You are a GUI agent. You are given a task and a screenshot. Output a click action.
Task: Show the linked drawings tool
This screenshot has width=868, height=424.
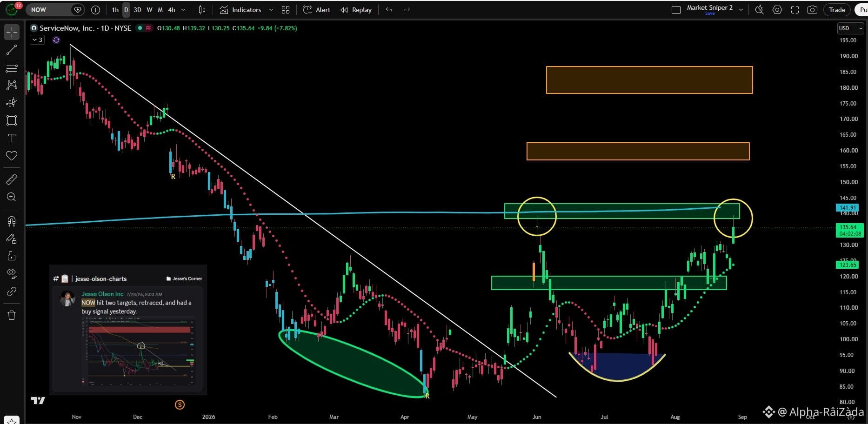coord(12,291)
